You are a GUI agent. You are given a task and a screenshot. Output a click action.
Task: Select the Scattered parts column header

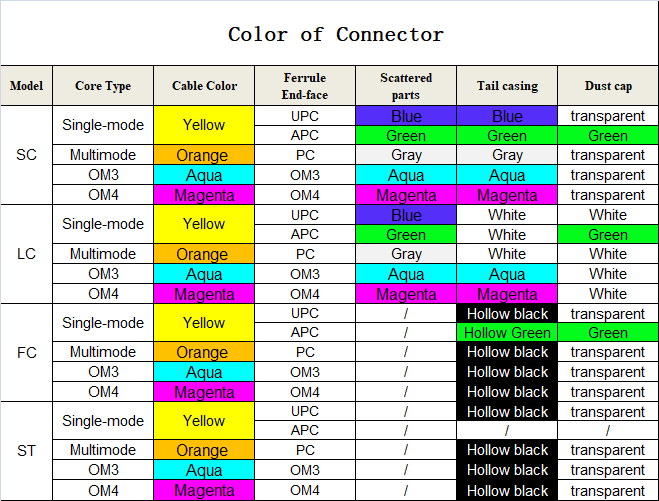[x=406, y=86]
